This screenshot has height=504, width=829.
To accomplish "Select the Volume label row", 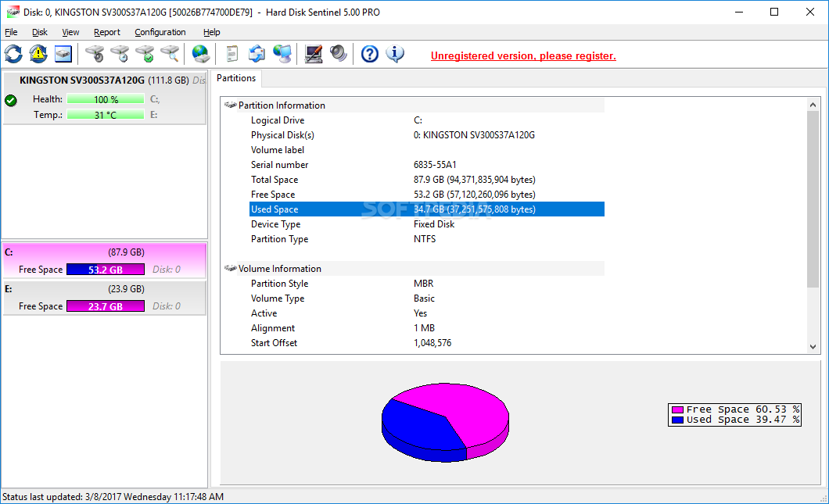I will (x=427, y=150).
